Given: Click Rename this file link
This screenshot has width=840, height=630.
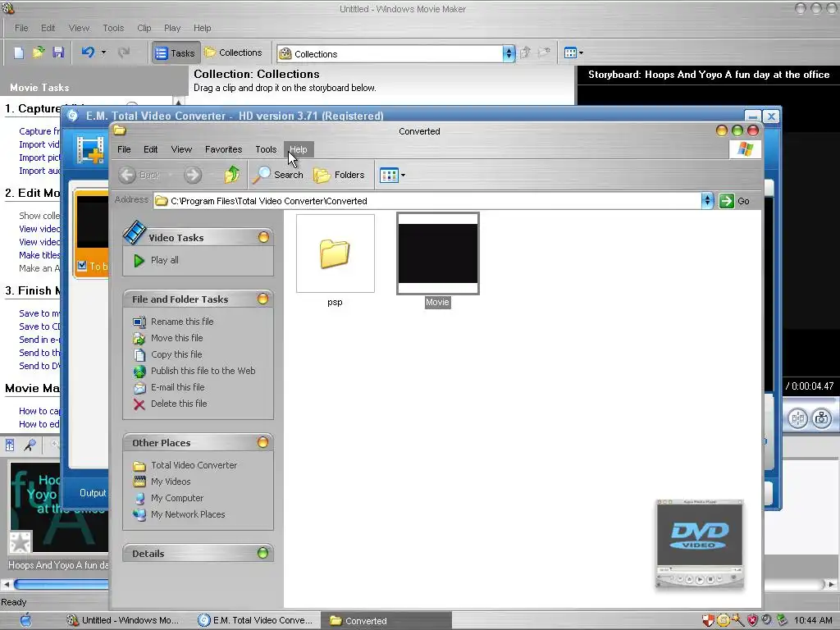Looking at the screenshot, I should 182,322.
